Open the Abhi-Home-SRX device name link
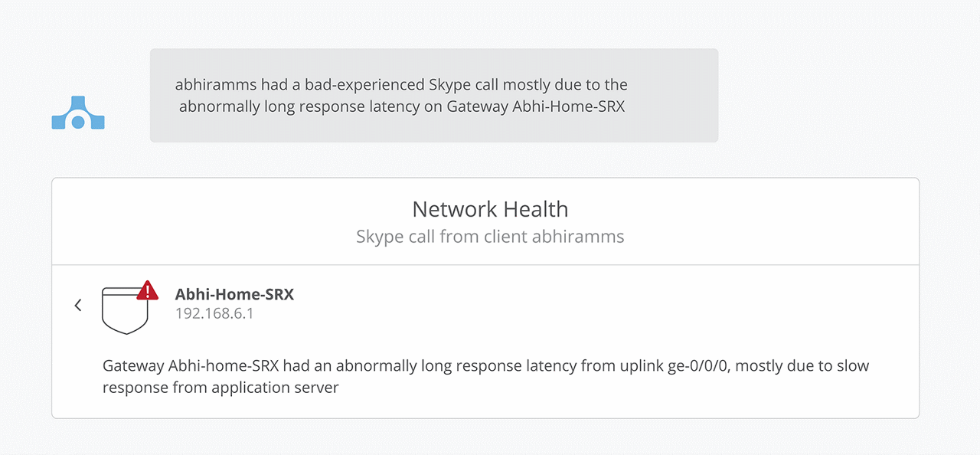The width and height of the screenshot is (980, 455). (235, 293)
